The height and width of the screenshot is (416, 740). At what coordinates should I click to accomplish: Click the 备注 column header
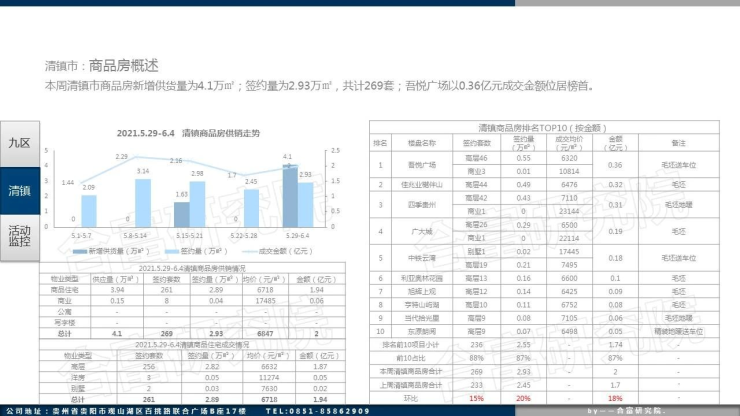point(679,143)
